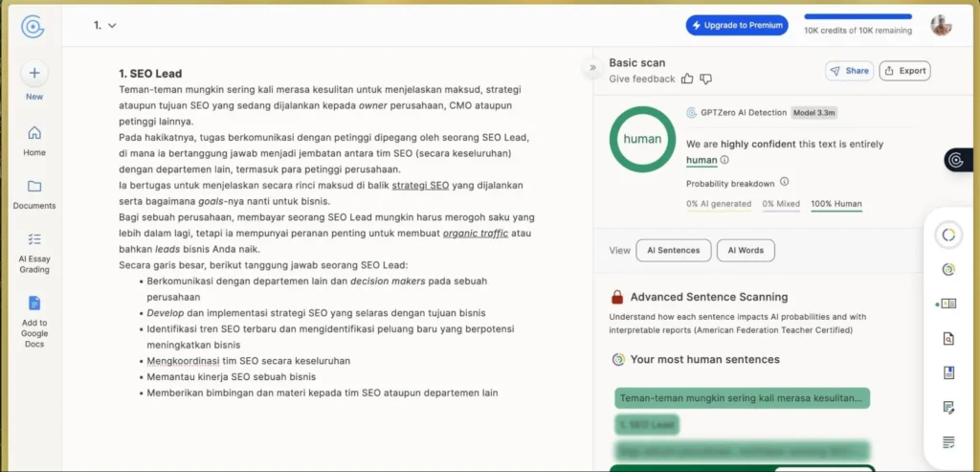Collapse the results panel with double chevron

(x=592, y=67)
